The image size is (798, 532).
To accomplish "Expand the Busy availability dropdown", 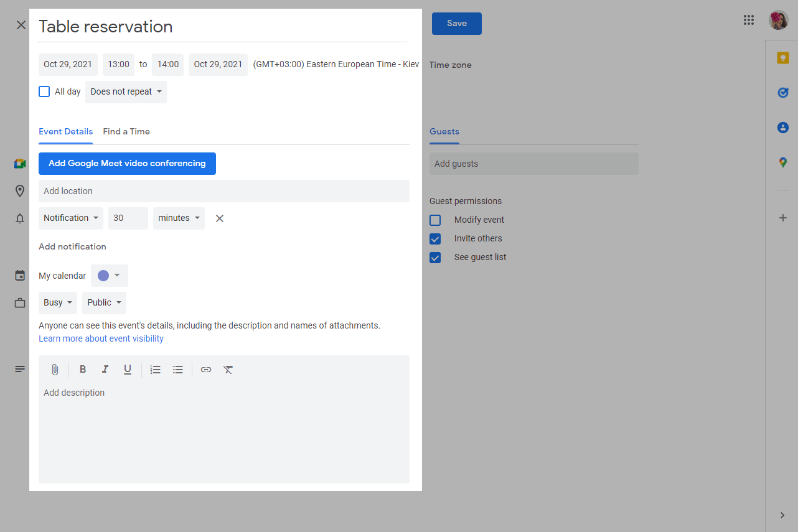I will [58, 303].
